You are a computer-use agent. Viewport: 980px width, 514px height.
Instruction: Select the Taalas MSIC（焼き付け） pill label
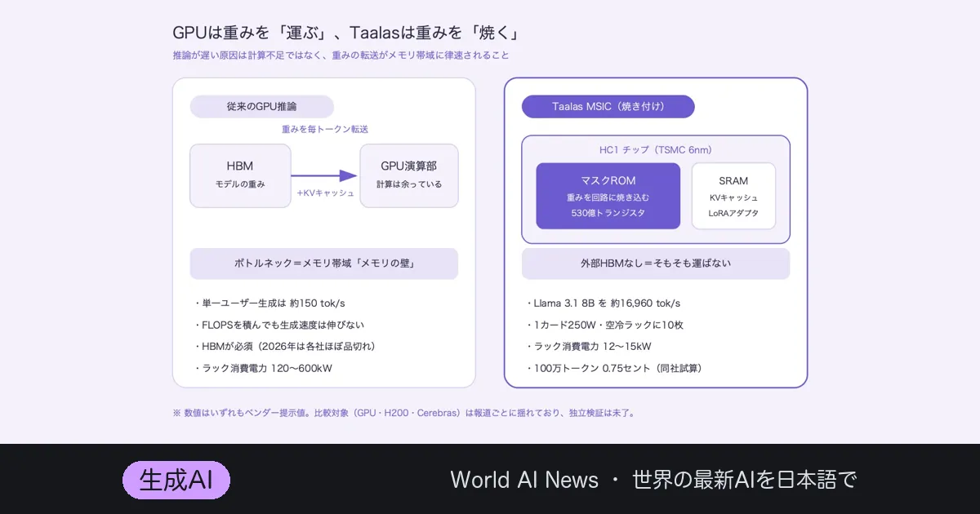click(x=608, y=107)
